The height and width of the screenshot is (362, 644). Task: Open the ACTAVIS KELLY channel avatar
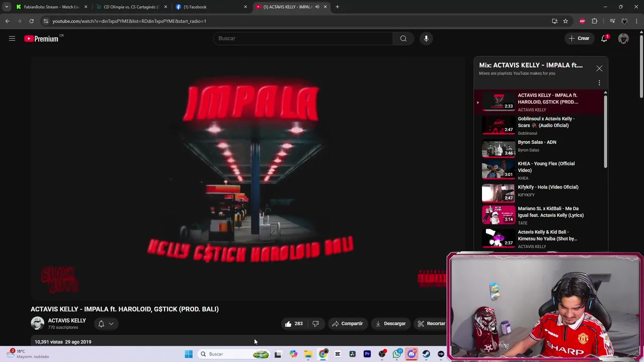[x=37, y=324]
